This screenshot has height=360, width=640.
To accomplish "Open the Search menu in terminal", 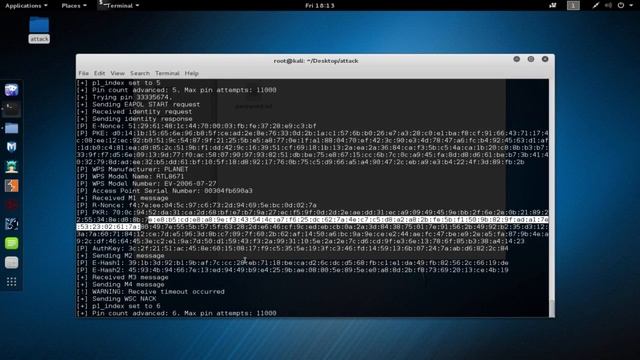I will (x=140, y=73).
